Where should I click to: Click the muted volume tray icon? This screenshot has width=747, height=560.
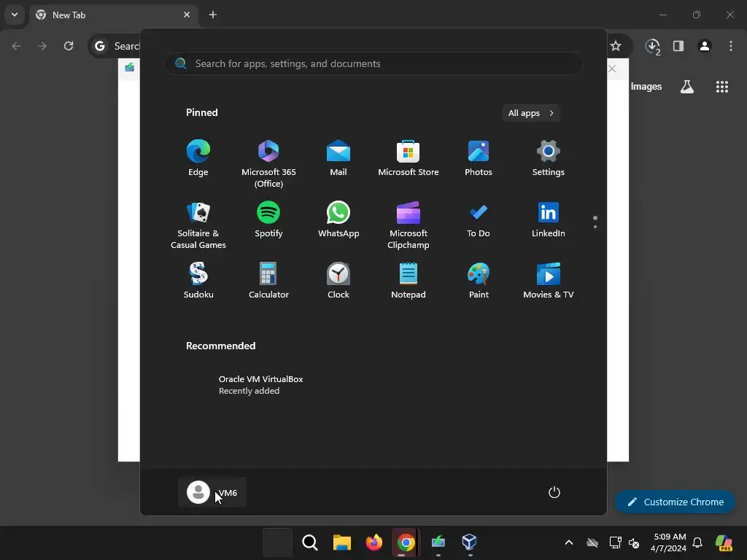[634, 542]
